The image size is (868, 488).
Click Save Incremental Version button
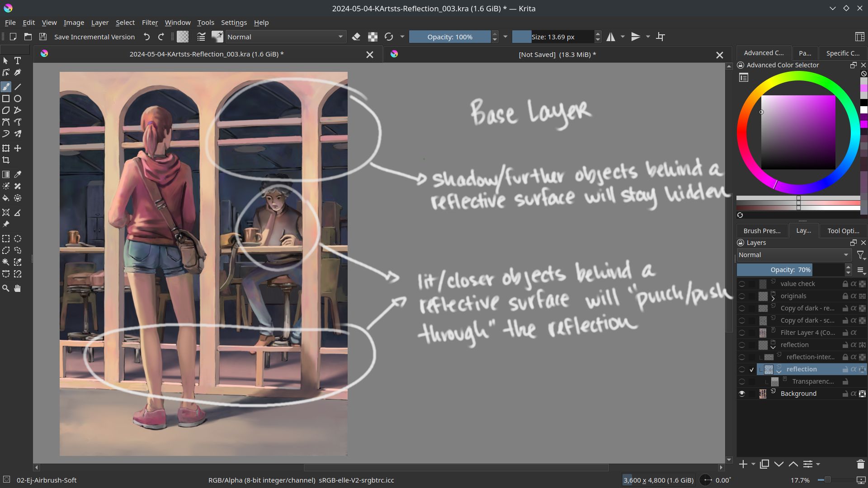(94, 37)
